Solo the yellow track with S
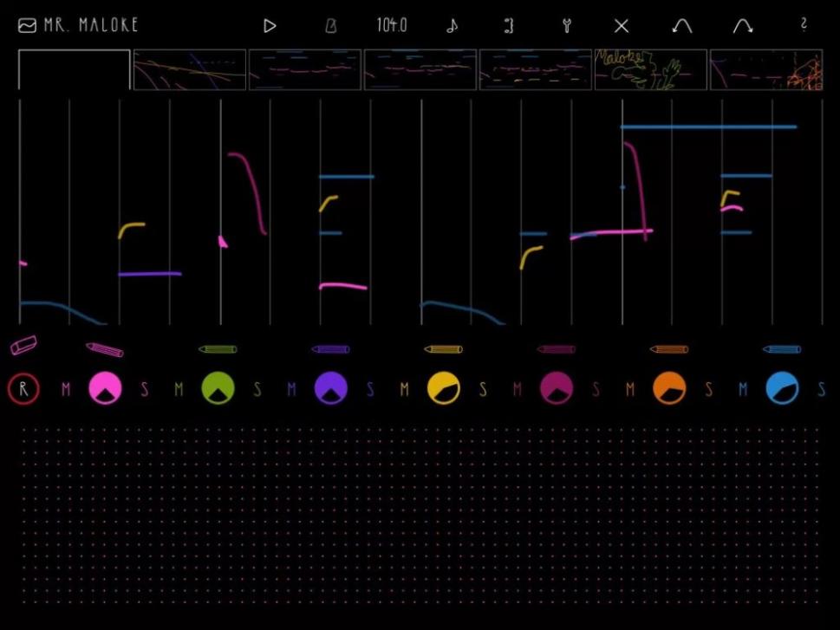Image resolution: width=840 pixels, height=630 pixels. click(483, 390)
